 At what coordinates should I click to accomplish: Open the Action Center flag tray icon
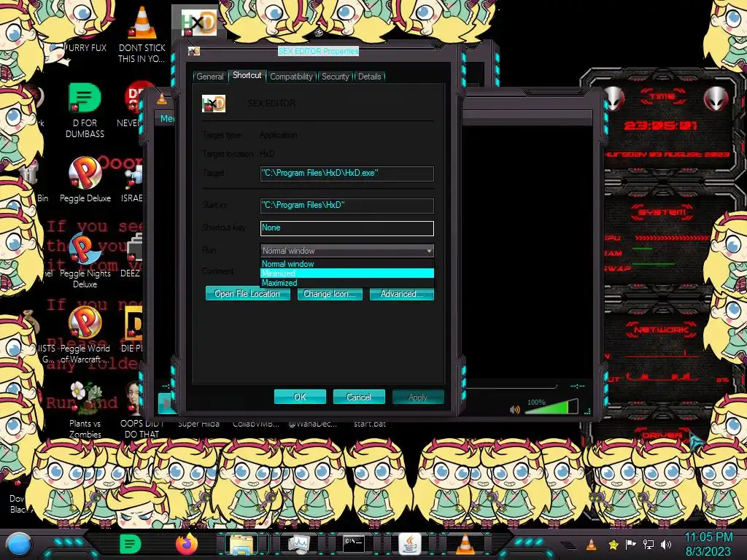point(631,544)
